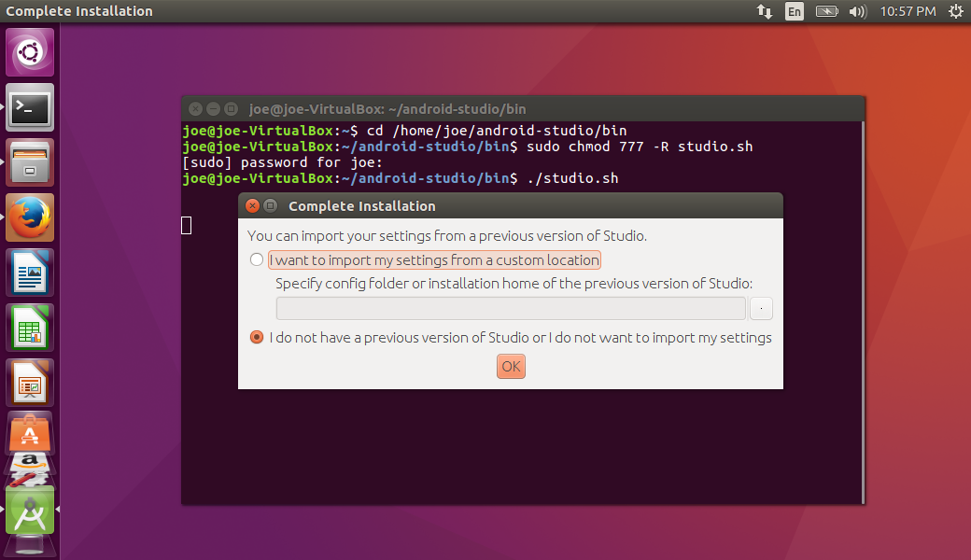Click the config folder path field
The height and width of the screenshot is (560, 971).
(511, 308)
